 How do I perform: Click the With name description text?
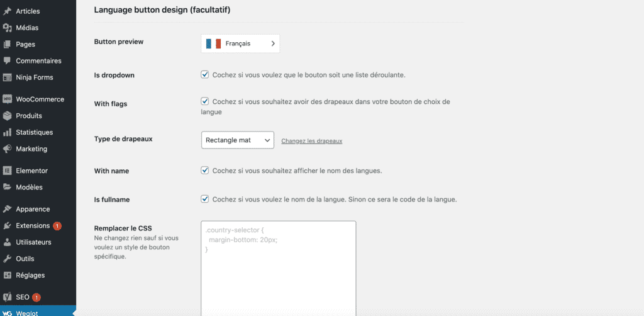tap(297, 171)
